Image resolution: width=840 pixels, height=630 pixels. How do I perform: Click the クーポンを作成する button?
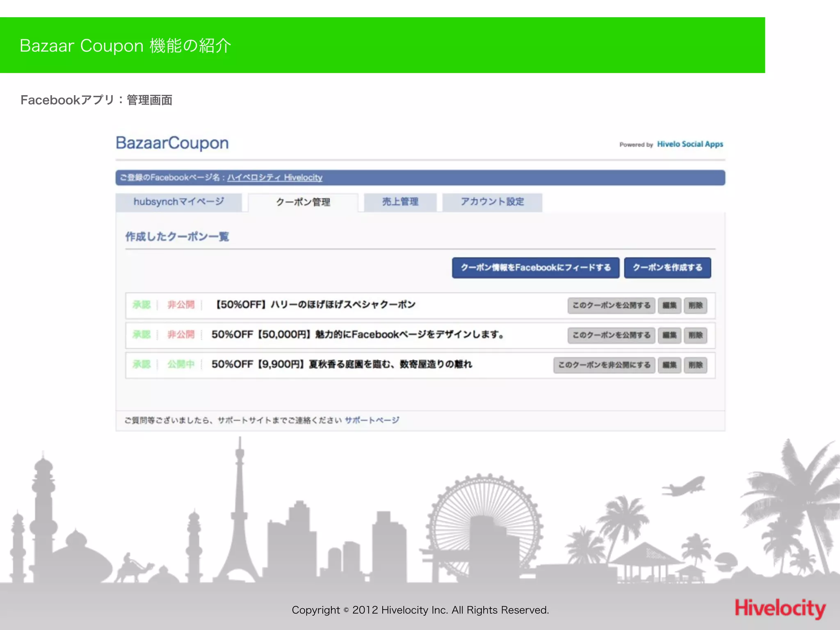pyautogui.click(x=667, y=268)
